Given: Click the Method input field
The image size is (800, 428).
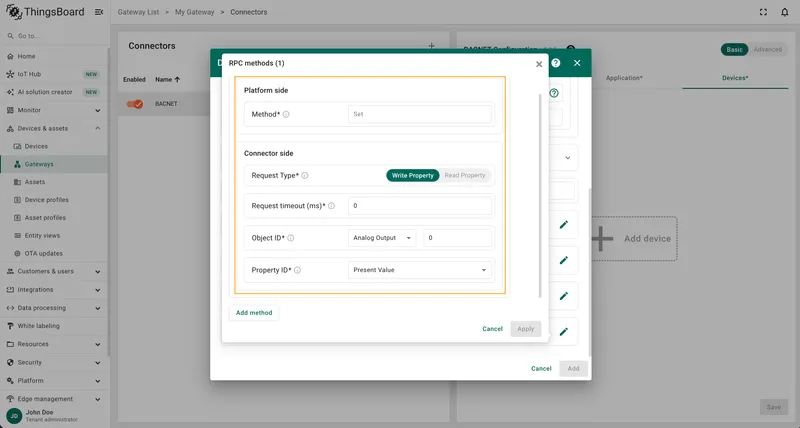Looking at the screenshot, I should tap(420, 114).
